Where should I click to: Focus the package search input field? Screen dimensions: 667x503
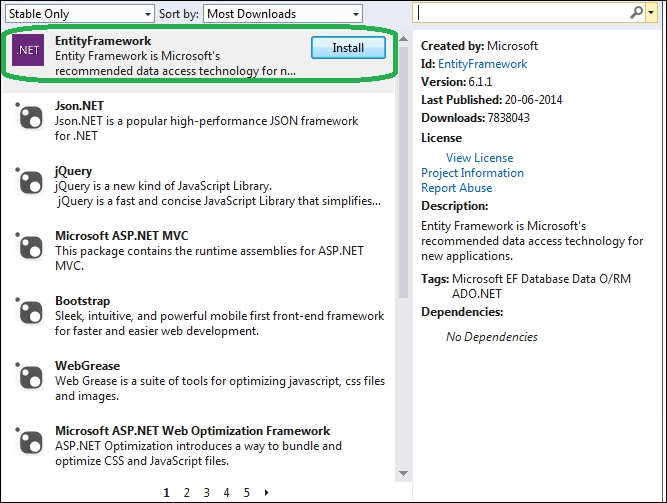click(x=522, y=13)
